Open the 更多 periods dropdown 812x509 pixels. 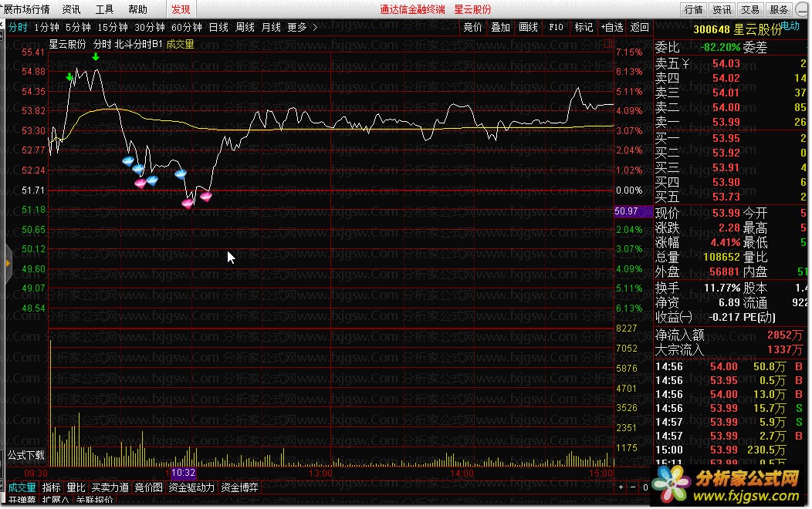(x=302, y=28)
